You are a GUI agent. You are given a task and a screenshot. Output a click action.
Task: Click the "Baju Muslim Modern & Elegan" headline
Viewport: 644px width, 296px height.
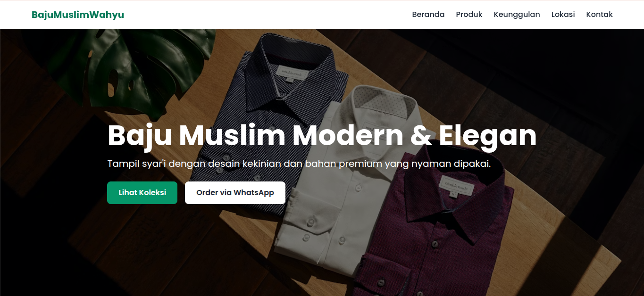point(322,136)
